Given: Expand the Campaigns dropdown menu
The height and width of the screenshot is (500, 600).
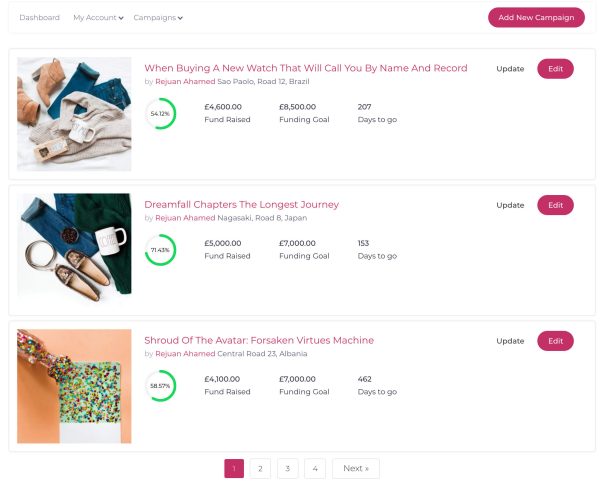Looking at the screenshot, I should coord(158,17).
